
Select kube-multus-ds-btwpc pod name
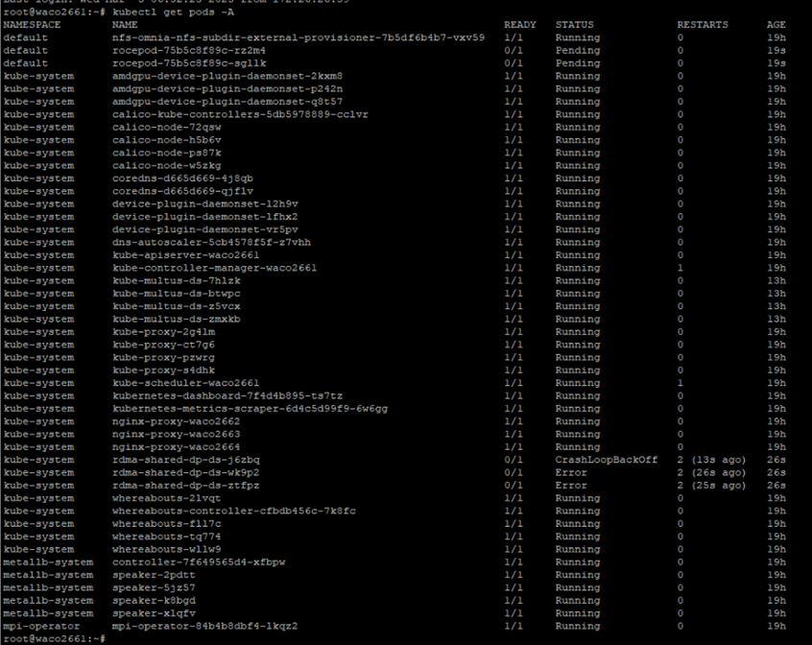(x=176, y=294)
